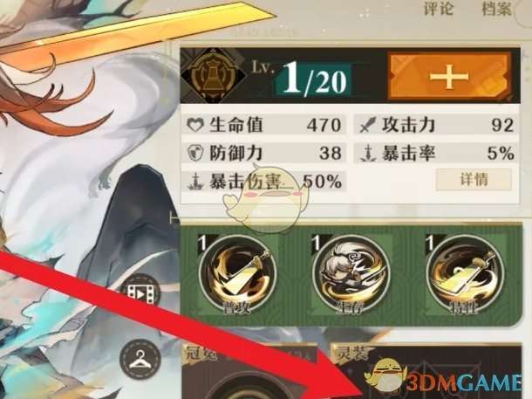Switch to the 档案 tab

(x=496, y=9)
